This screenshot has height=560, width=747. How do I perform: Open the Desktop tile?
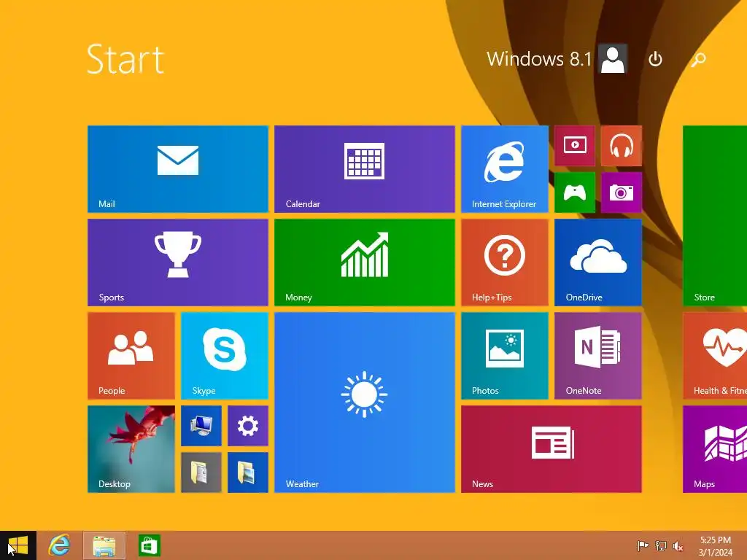[x=131, y=449]
